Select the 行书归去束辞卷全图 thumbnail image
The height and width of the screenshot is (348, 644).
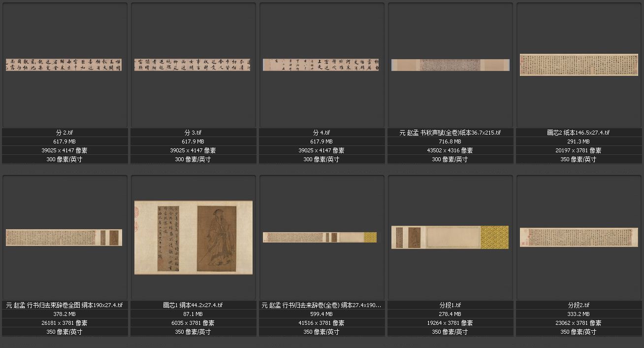(x=64, y=238)
